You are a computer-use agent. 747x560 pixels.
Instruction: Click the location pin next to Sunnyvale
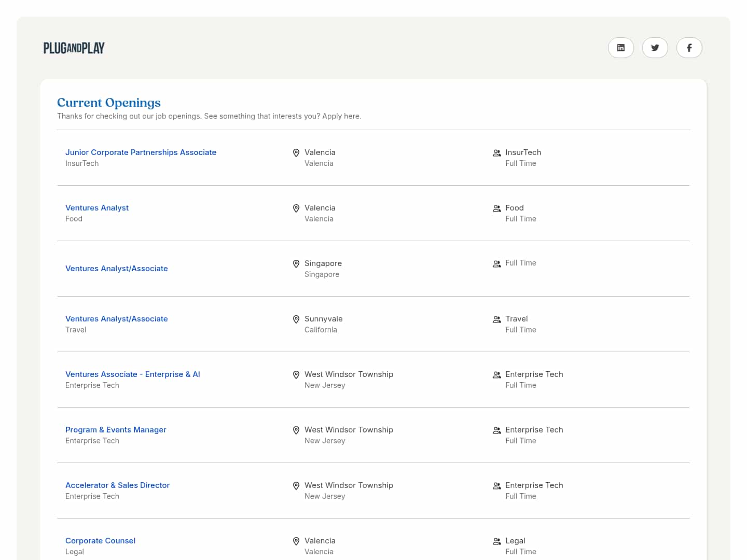[296, 319]
